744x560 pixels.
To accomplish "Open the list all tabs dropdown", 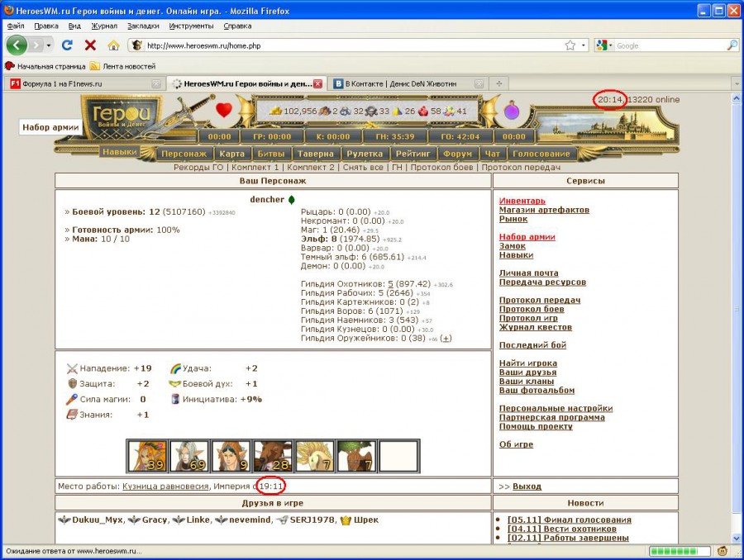I will coord(737,83).
